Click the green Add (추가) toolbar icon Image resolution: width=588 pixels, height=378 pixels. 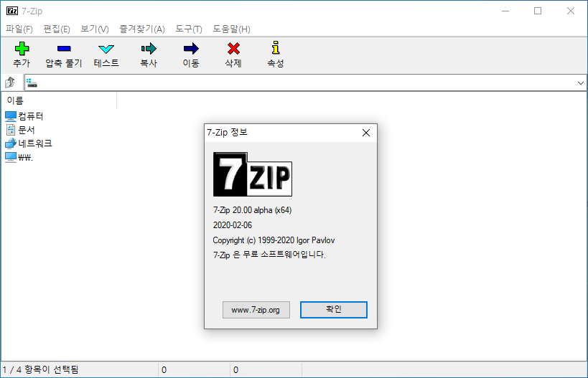pyautogui.click(x=22, y=49)
